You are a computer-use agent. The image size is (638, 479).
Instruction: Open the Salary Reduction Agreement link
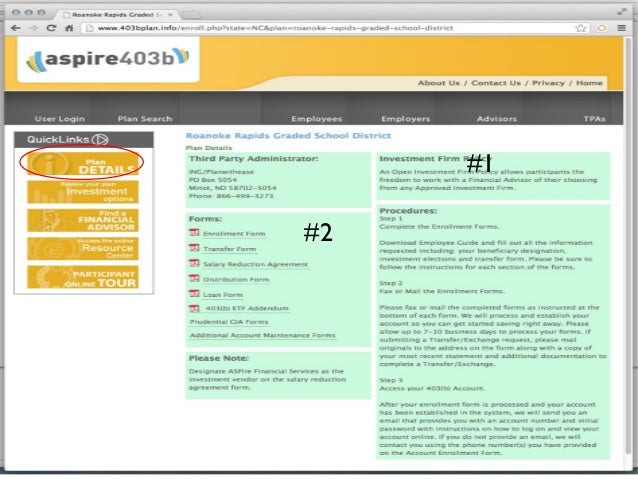tap(255, 264)
